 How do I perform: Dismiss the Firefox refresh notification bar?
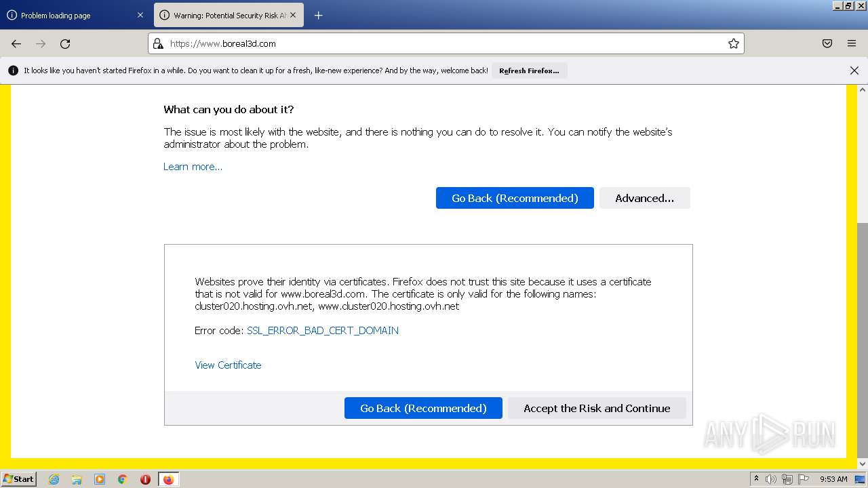[854, 70]
